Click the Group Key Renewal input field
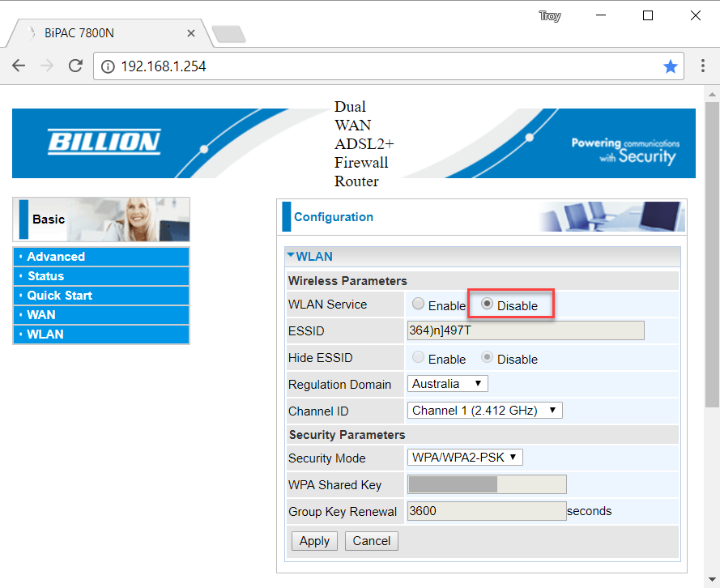This screenshot has height=588, width=720. (486, 510)
